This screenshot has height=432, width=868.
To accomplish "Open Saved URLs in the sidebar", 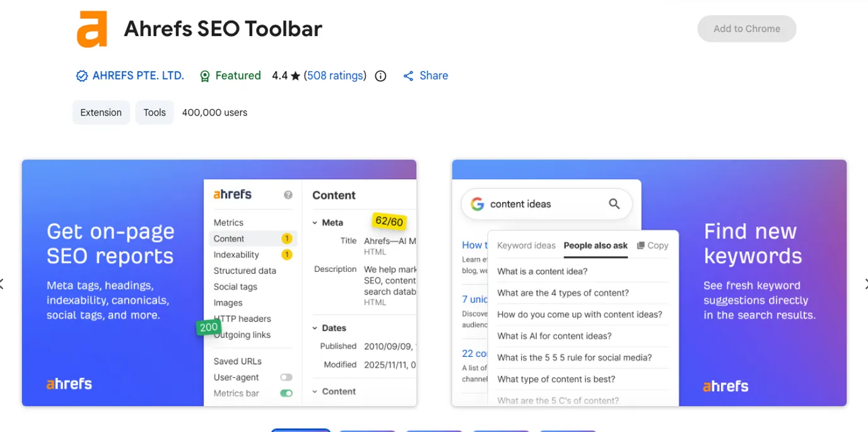I will [x=237, y=361].
